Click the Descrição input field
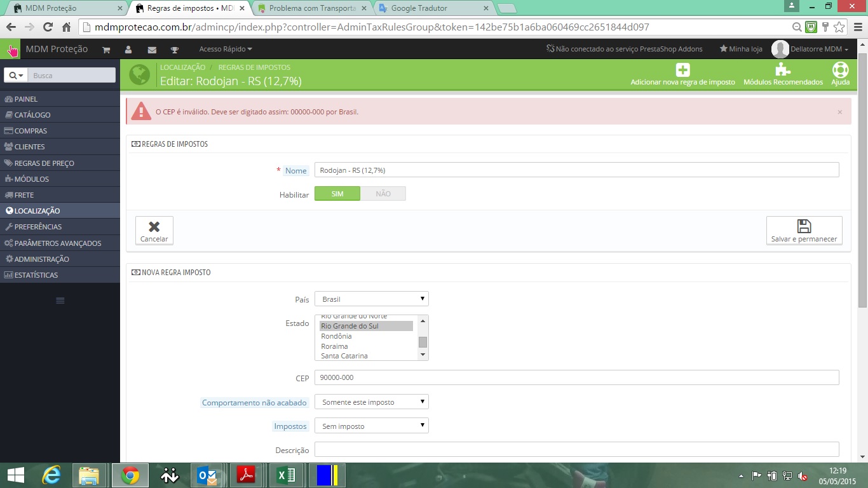This screenshot has width=868, height=488. (x=576, y=449)
